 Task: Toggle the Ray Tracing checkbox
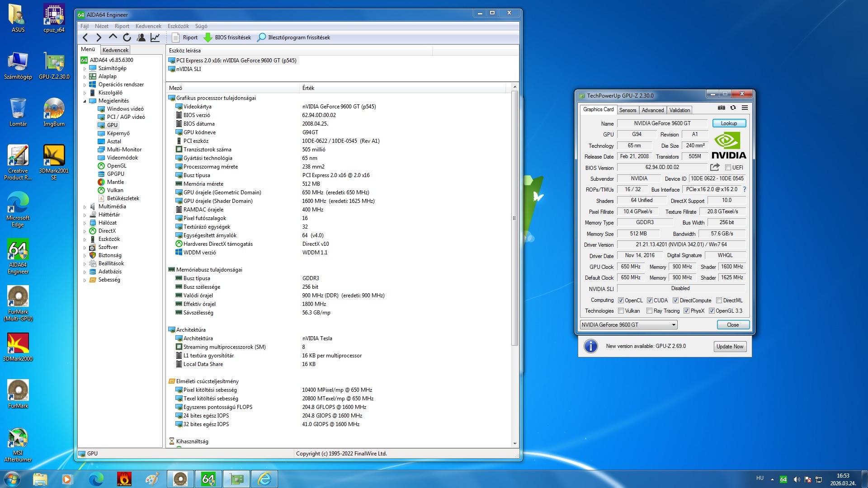pos(649,311)
